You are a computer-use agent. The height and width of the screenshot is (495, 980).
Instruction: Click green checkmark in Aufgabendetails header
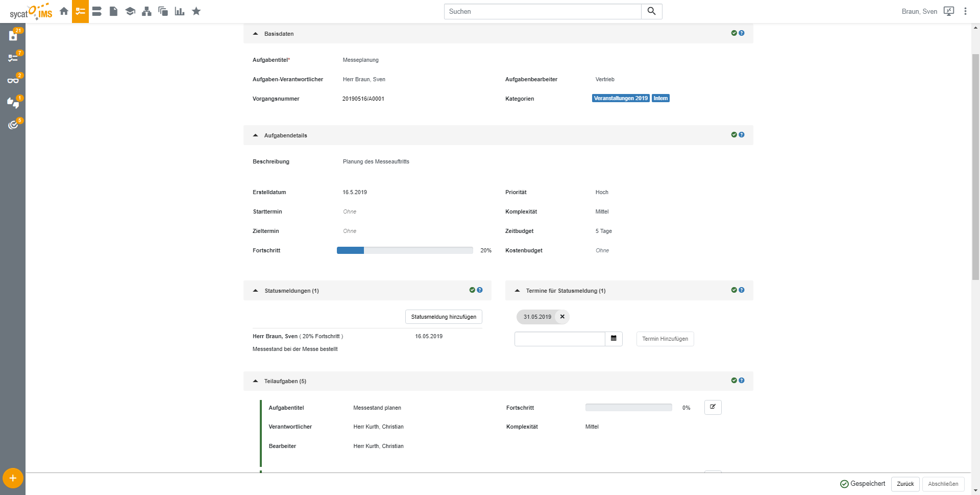[734, 135]
